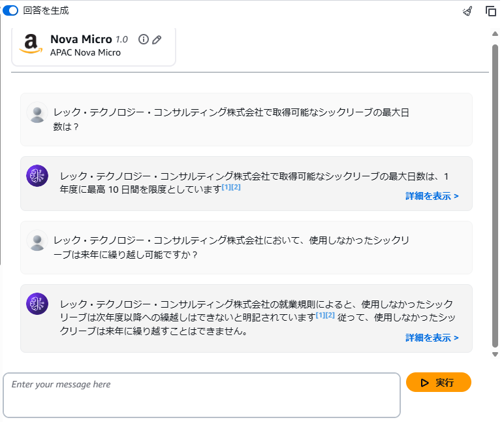Click the pencil edit model icon
Image resolution: width=504 pixels, height=422 pixels.
(157, 40)
